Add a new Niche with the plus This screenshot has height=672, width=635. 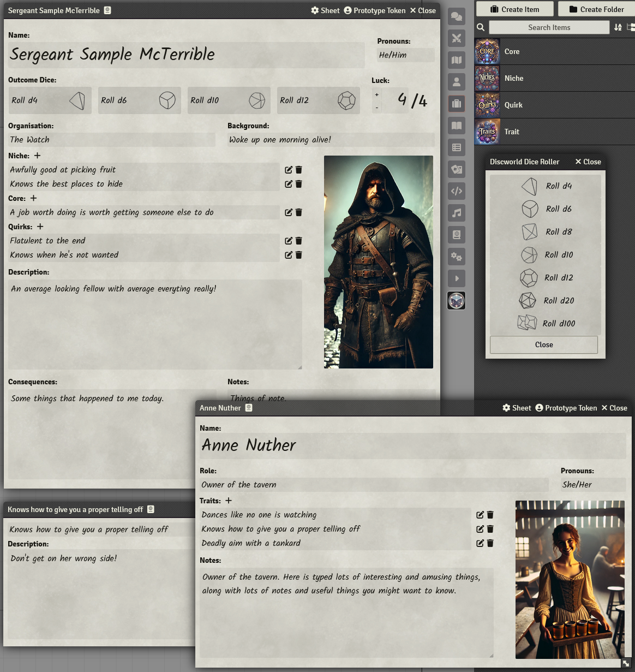coord(37,156)
